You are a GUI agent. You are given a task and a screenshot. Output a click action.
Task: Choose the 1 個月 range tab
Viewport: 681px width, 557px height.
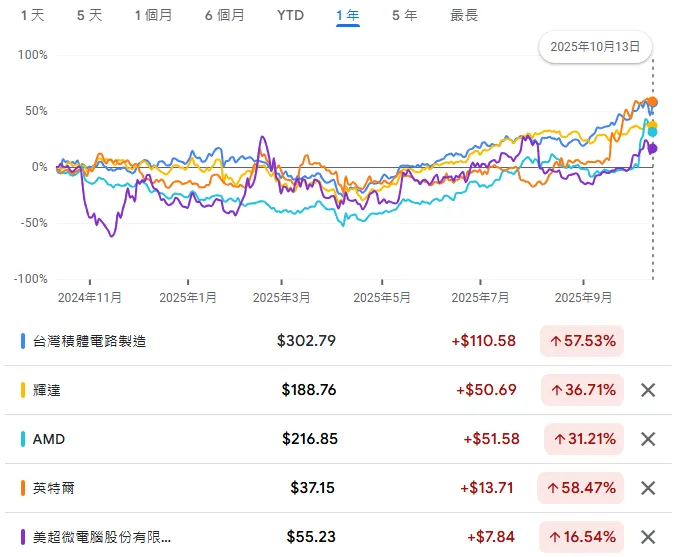(153, 15)
